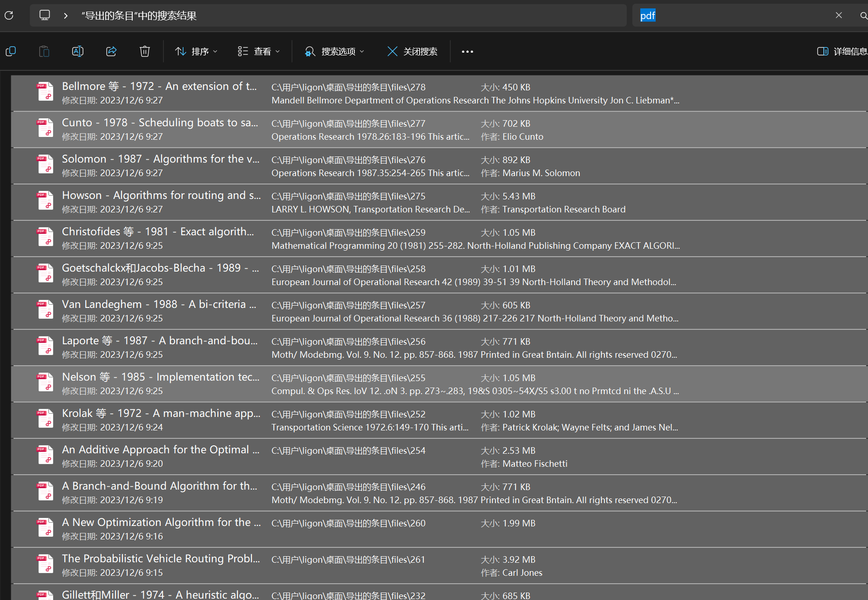Select PDF icon of Solomon 1987 file
The height and width of the screenshot is (600, 868).
point(46,164)
